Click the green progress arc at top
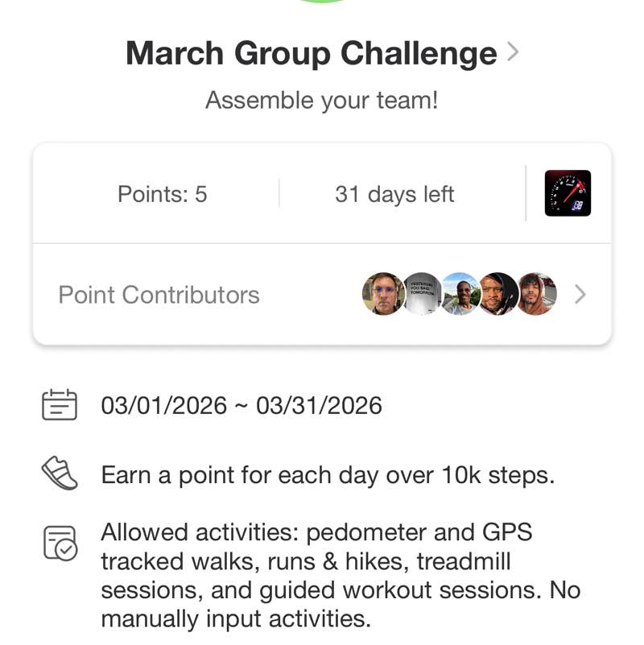 [322, 2]
